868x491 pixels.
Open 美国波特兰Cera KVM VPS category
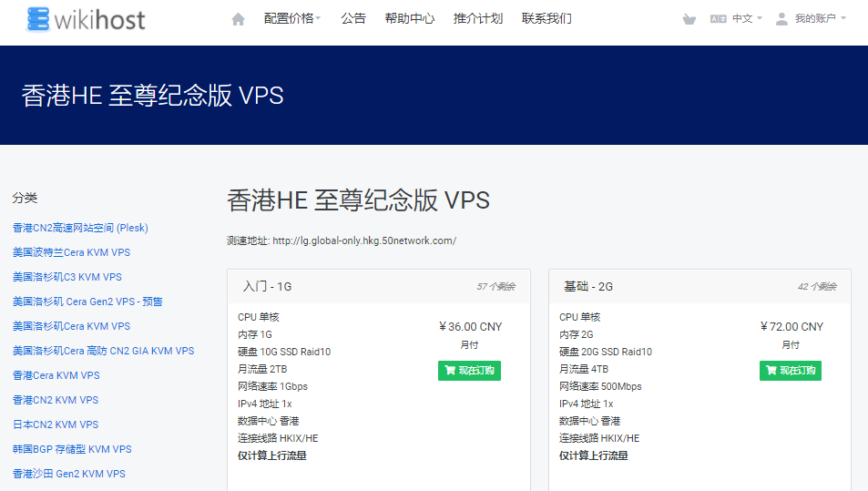71,252
